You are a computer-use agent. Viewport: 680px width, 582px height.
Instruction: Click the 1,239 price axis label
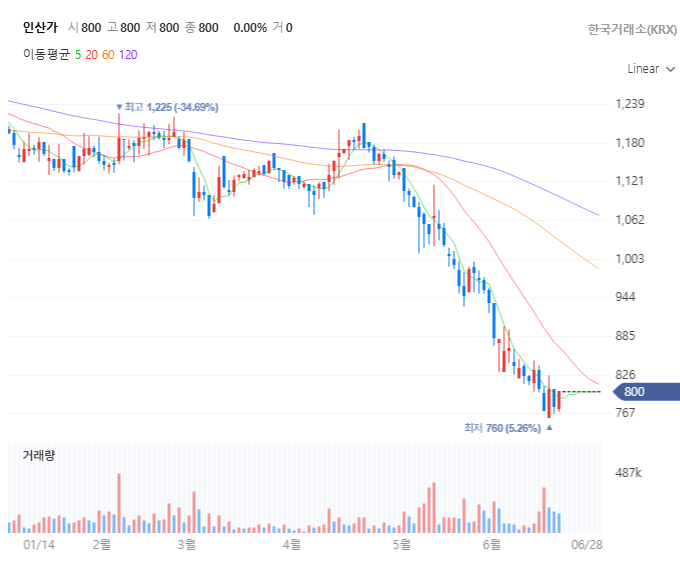coord(630,104)
